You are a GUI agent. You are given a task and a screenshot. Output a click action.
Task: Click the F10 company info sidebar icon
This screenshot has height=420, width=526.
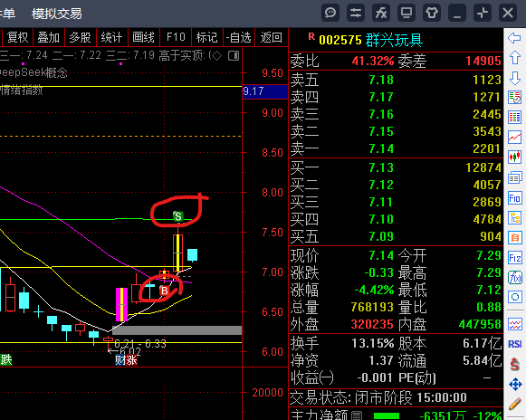click(514, 198)
